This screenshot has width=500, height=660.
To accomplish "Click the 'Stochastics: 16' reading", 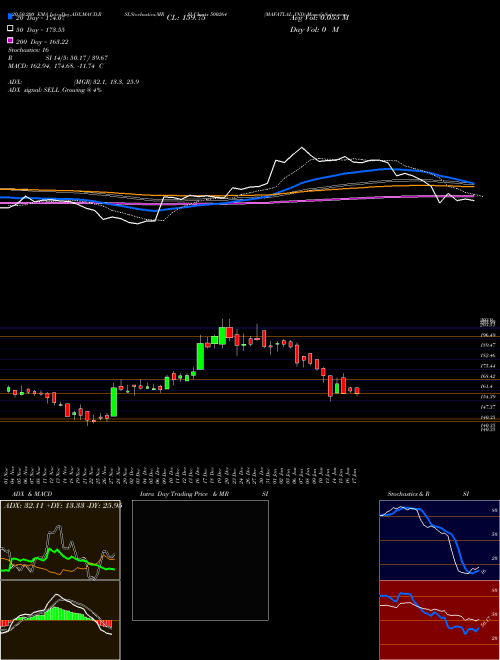I will click(x=27, y=50).
